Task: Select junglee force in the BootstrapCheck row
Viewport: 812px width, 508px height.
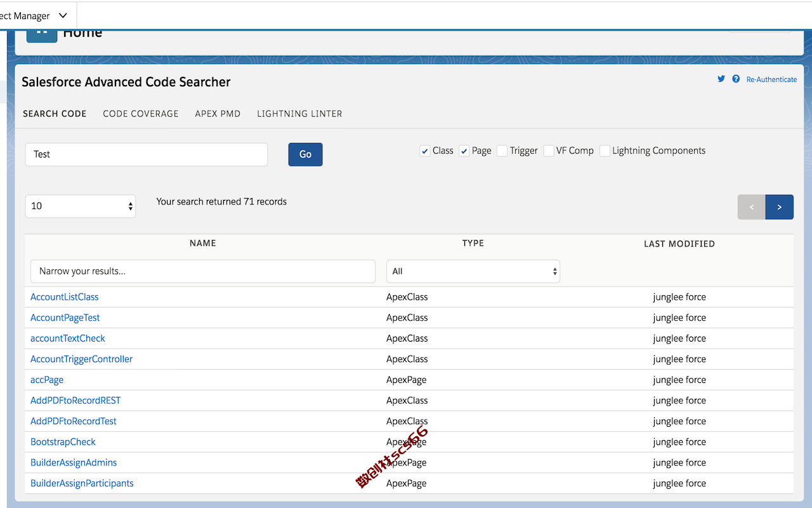Action: (679, 442)
